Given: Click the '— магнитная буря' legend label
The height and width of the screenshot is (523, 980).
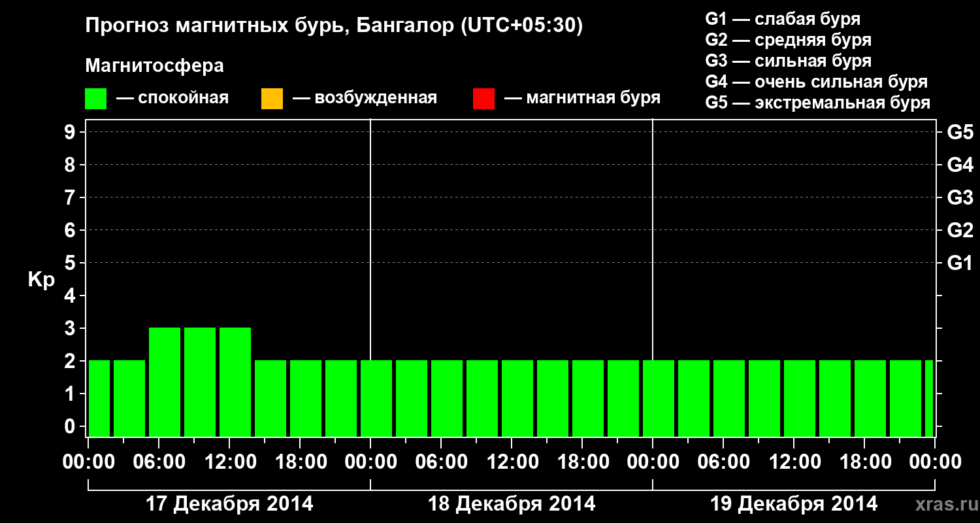Looking at the screenshot, I should (x=582, y=98).
